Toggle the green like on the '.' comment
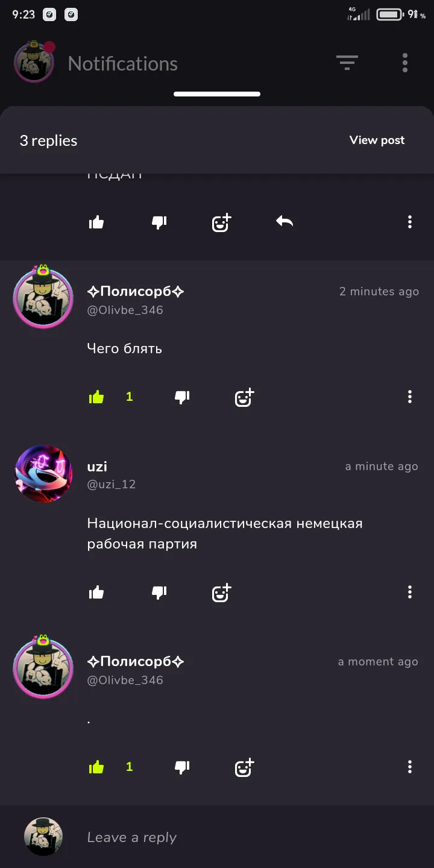Screen dimensions: 434x868 (96, 767)
